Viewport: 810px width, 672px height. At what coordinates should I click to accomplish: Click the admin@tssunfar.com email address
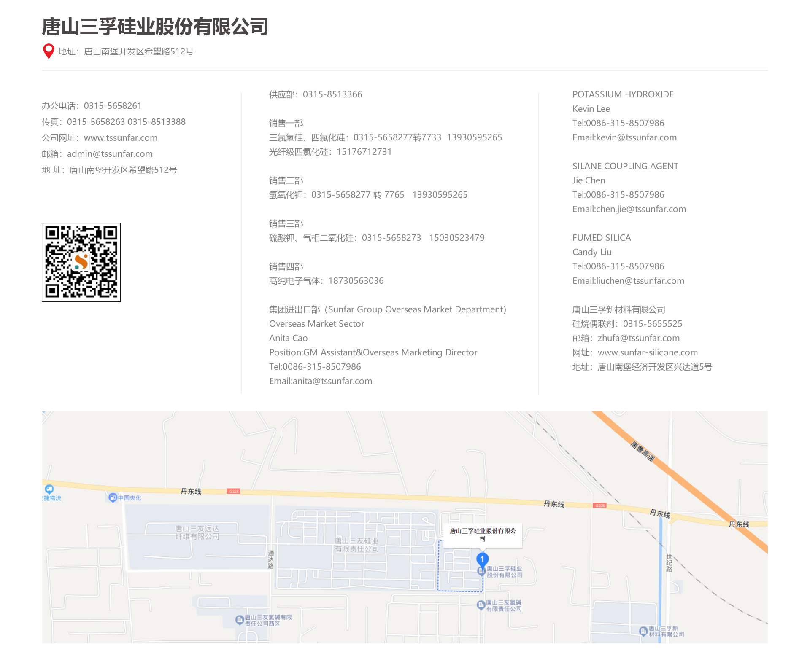[x=110, y=154]
